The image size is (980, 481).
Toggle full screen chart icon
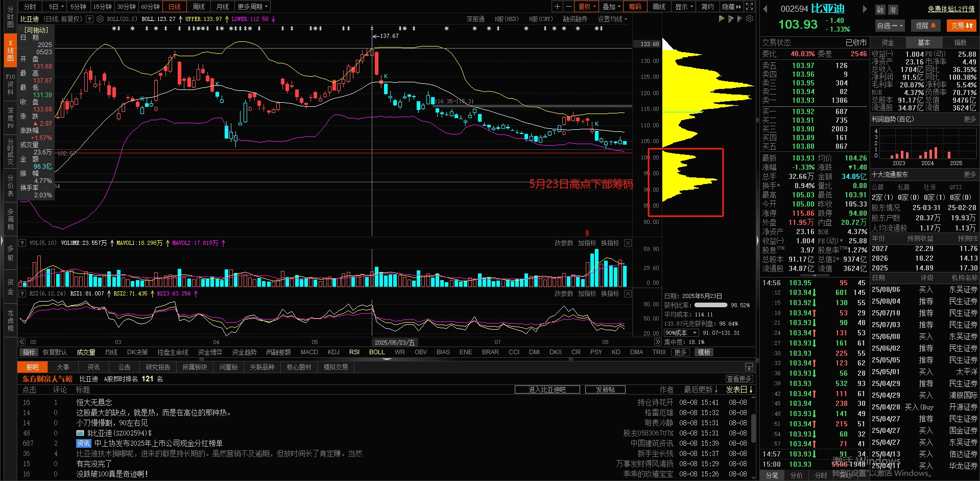pyautogui.click(x=749, y=7)
